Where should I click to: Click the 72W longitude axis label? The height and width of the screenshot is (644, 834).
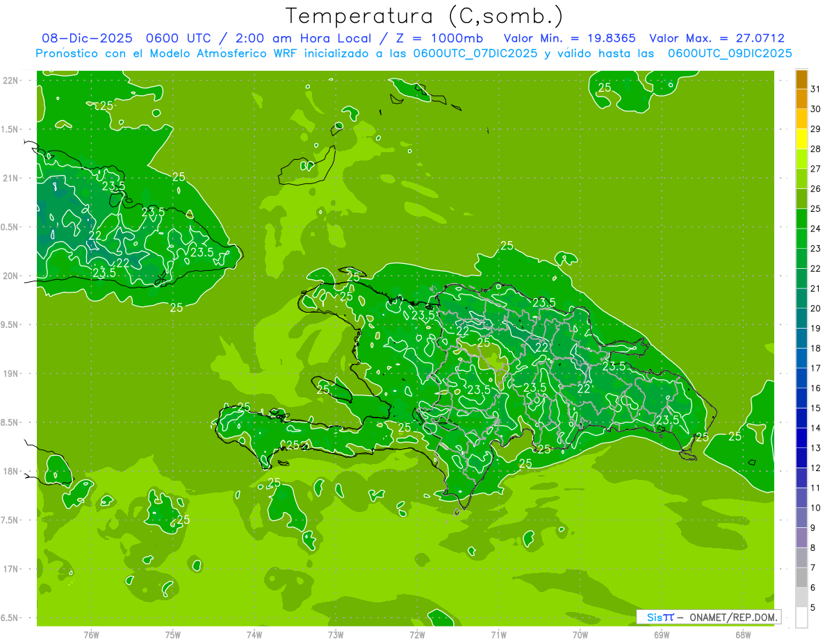[x=417, y=635]
